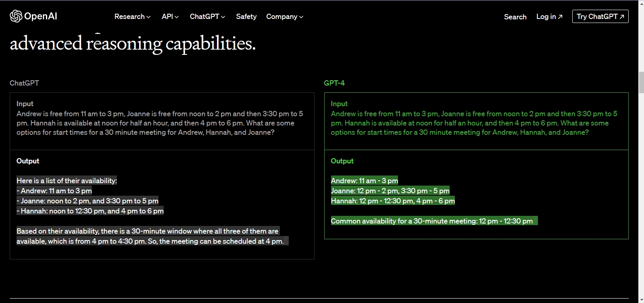The image size is (644, 303).
Task: Click the green 'Andrew: 11 am - 3 pm' line
Action: click(x=365, y=181)
